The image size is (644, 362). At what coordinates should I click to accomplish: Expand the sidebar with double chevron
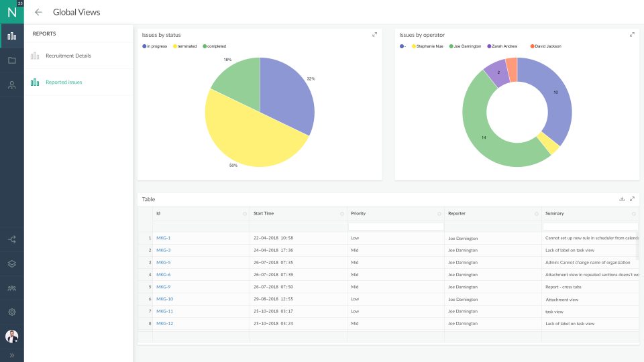coord(12,355)
